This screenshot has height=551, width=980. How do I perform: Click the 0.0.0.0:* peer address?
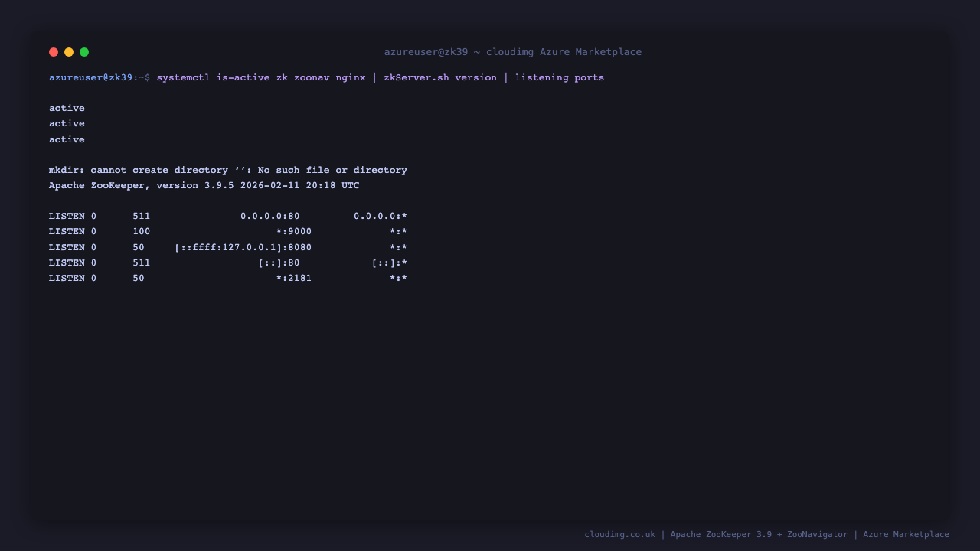381,217
